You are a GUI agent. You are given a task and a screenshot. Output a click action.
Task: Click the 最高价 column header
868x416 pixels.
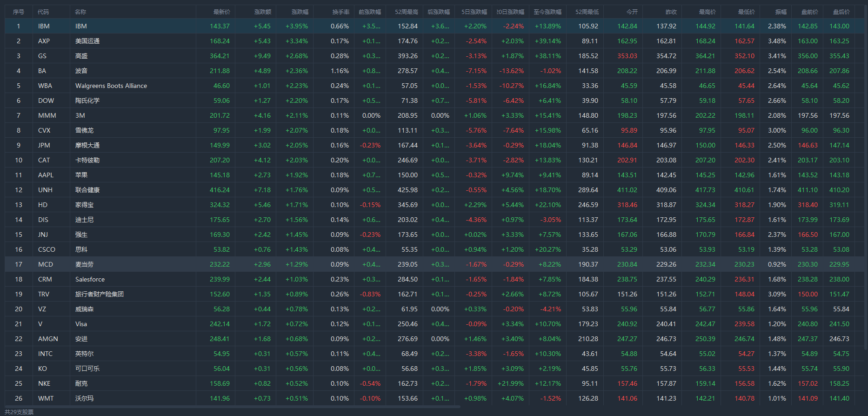[708, 12]
